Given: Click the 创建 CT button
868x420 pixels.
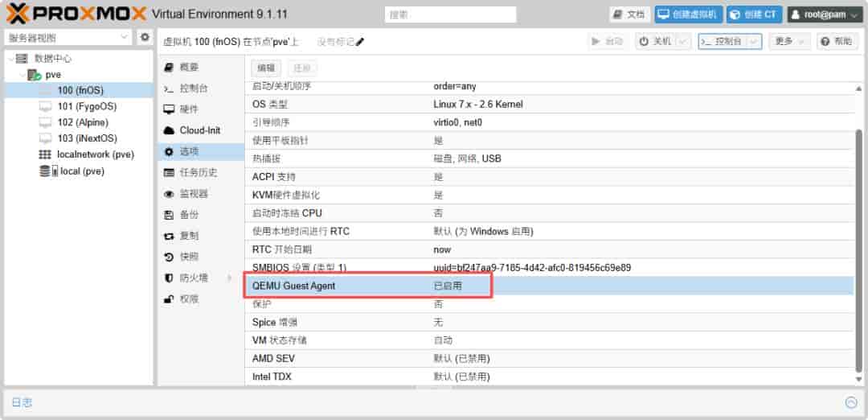Looking at the screenshot, I should pos(754,14).
